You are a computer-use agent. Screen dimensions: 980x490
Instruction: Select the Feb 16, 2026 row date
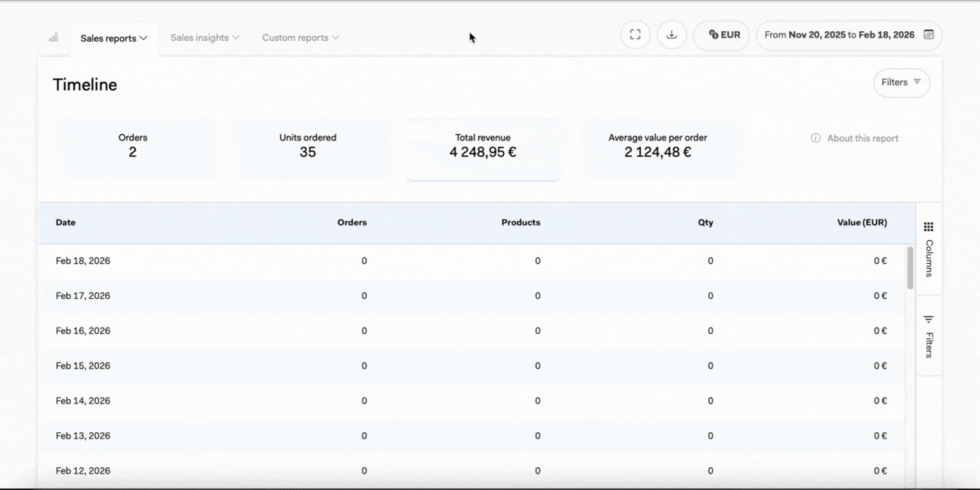(83, 331)
